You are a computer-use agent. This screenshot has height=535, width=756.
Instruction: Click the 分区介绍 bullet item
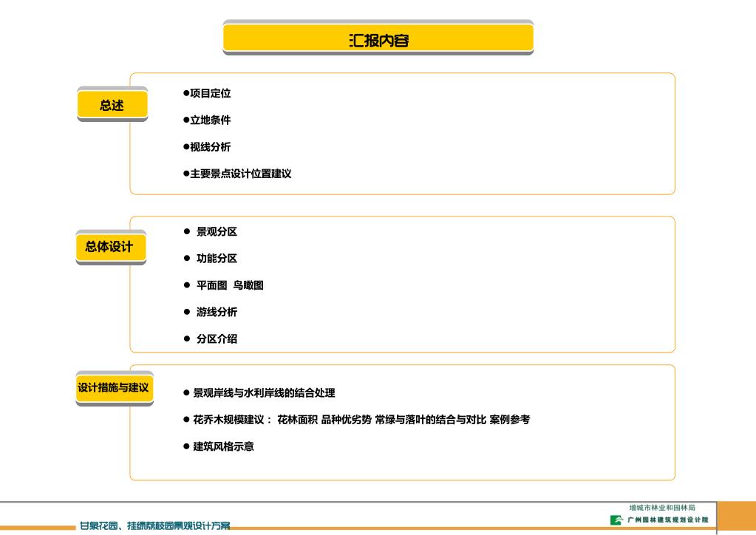click(x=211, y=339)
